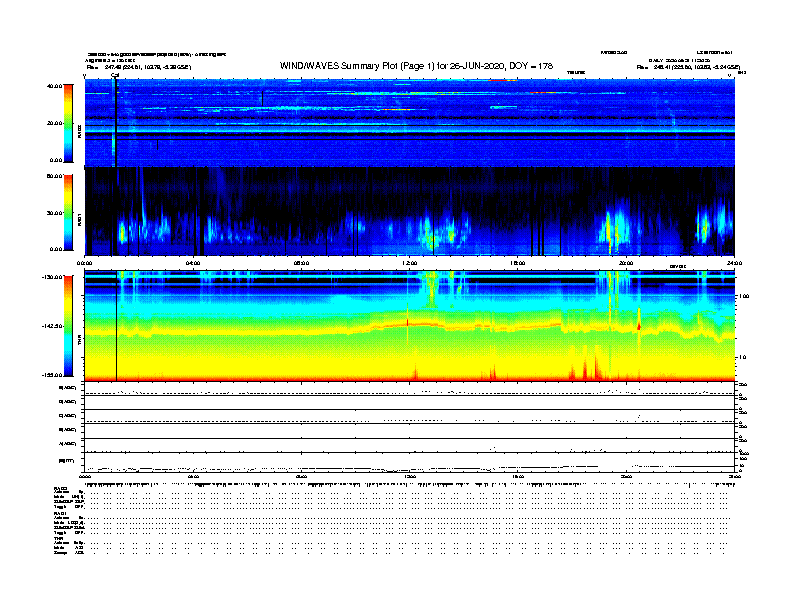Click 08:00 time label below RAD1 panel
792x612 pixels.
click(x=301, y=263)
